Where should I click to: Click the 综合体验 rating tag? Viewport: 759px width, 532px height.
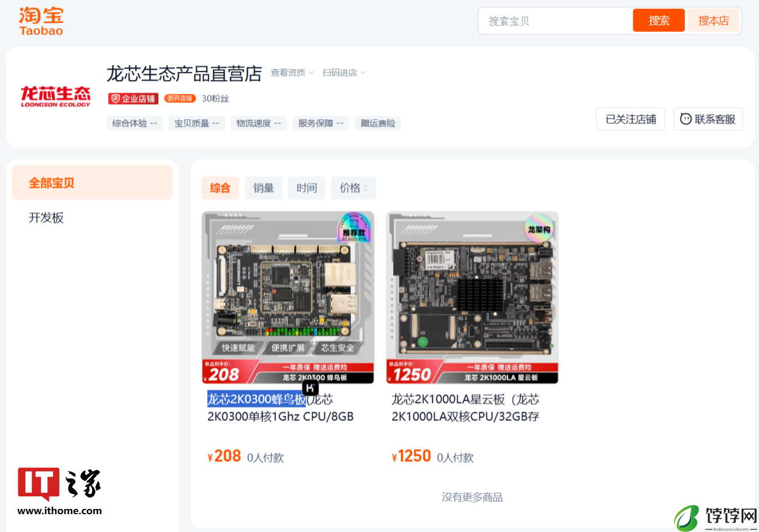click(x=135, y=123)
